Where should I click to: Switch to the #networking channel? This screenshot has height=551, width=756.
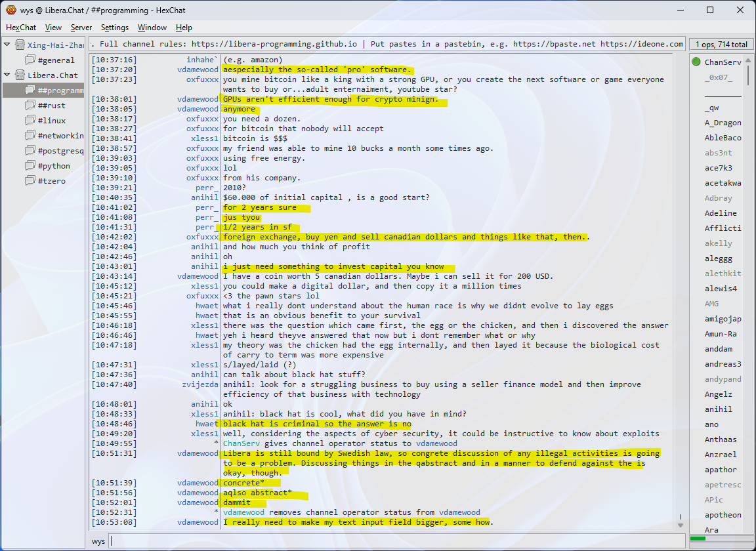coord(60,136)
